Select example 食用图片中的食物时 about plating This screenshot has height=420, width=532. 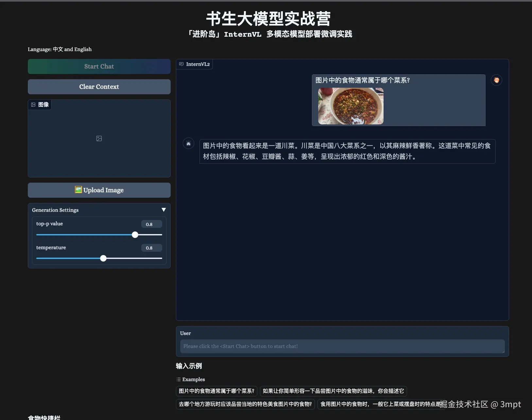click(x=381, y=404)
